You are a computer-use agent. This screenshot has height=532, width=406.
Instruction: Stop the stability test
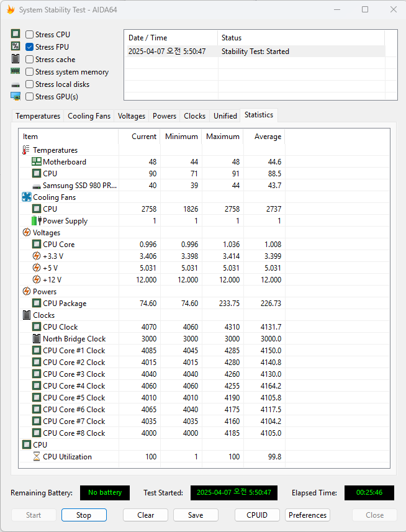pyautogui.click(x=84, y=515)
